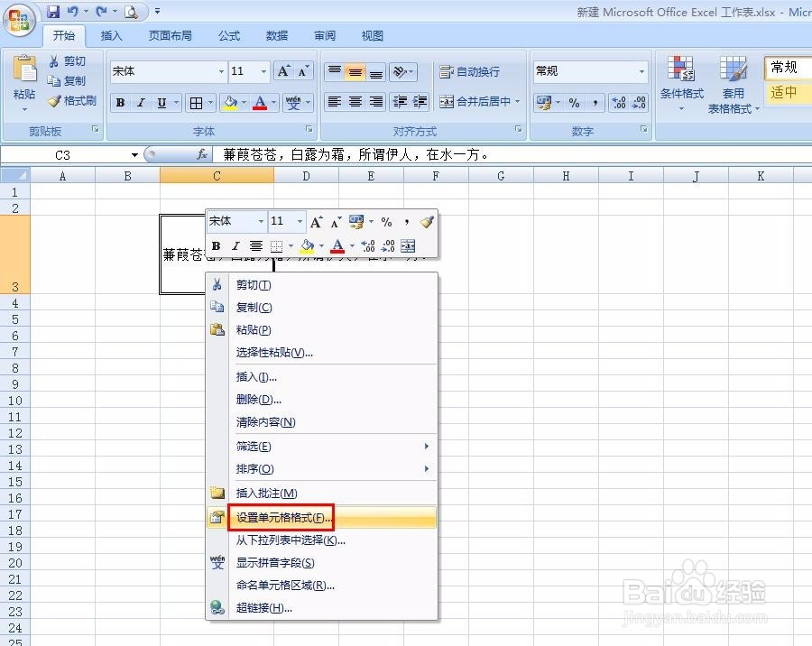Open the Conditional Formatting (条件格式) tool
This screenshot has height=646, width=812.
click(x=681, y=81)
